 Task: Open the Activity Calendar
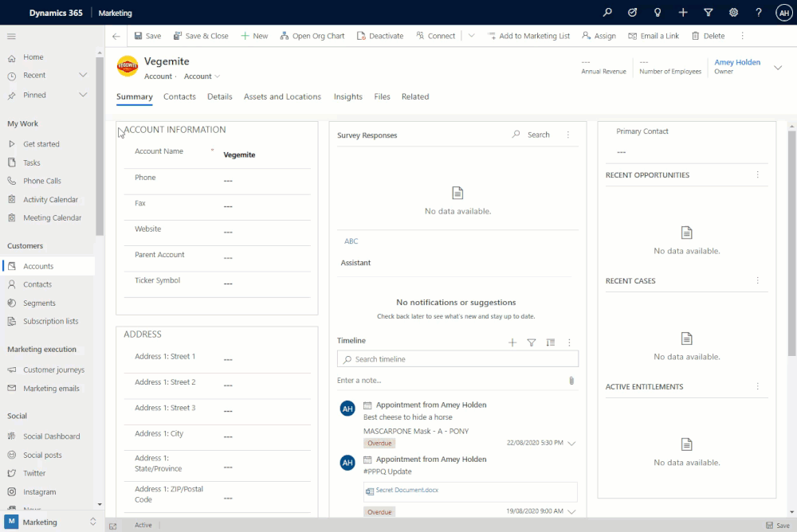[x=49, y=199]
